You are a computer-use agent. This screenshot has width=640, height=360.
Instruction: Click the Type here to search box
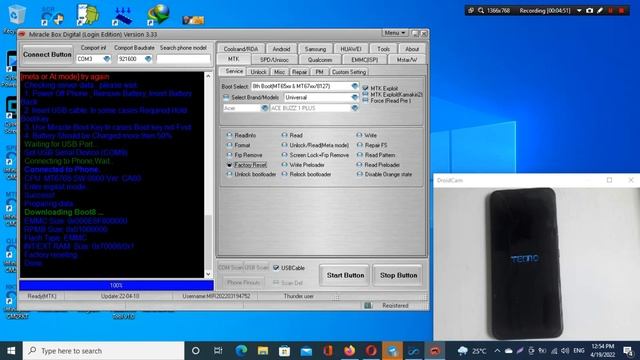(103, 351)
